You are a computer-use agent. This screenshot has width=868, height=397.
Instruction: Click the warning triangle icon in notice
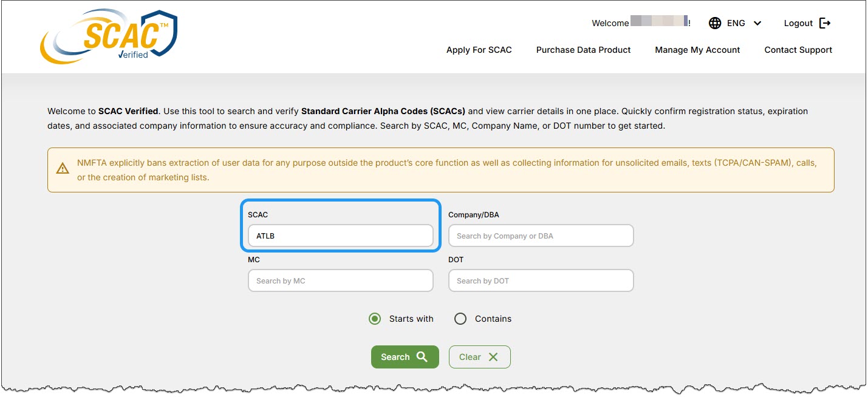click(x=63, y=169)
